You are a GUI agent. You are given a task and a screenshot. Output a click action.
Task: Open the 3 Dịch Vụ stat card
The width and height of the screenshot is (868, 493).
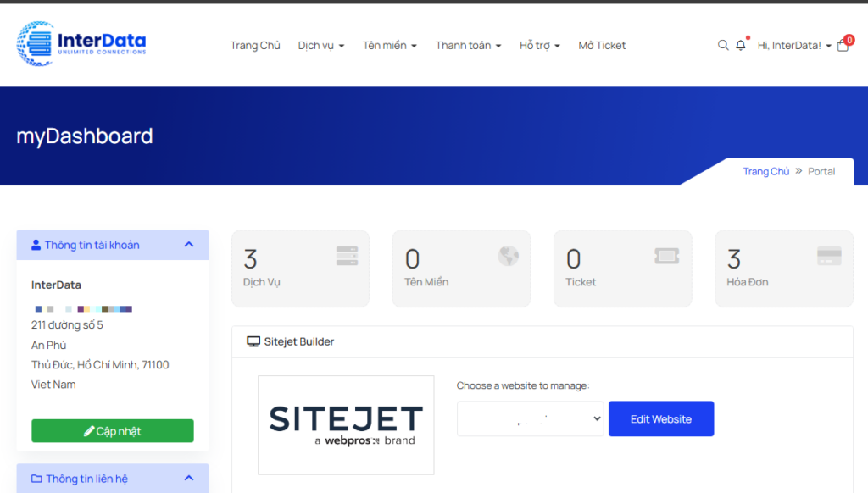click(x=301, y=269)
